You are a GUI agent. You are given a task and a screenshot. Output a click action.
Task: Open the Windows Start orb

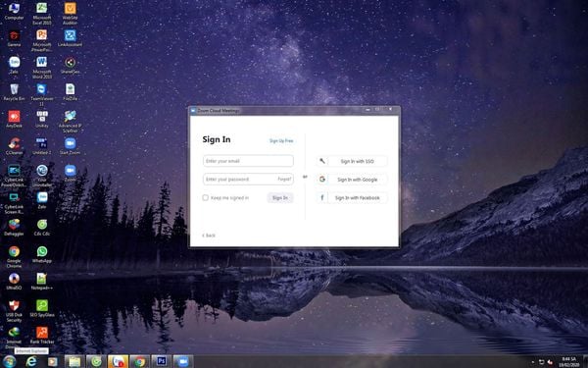pyautogui.click(x=9, y=361)
